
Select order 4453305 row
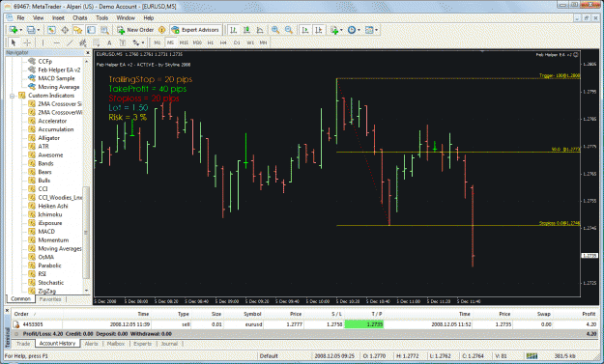304,324
